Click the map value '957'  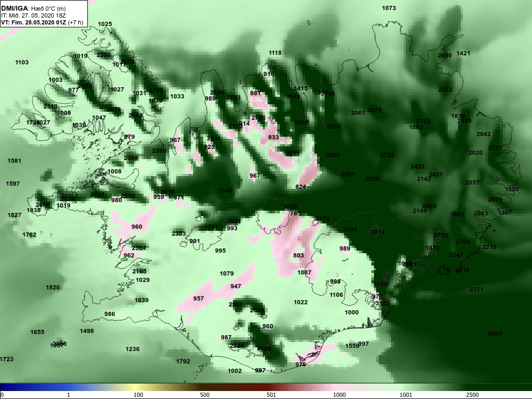tap(198, 298)
